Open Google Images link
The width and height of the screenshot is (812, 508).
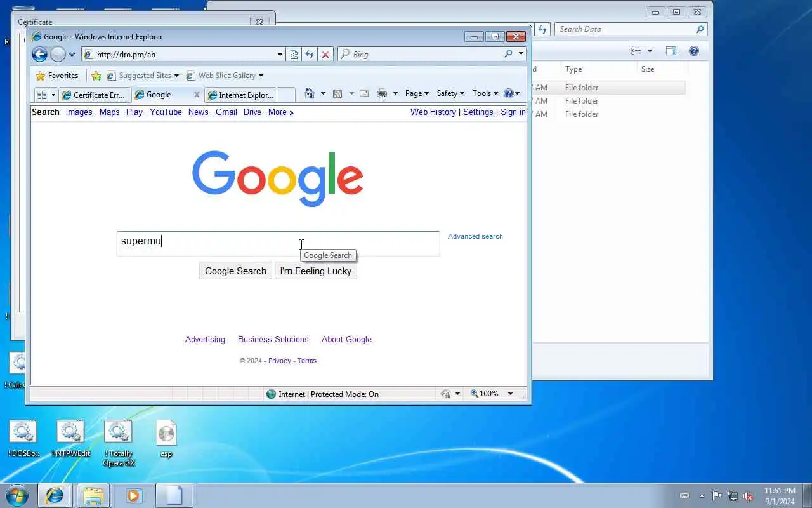tap(79, 112)
